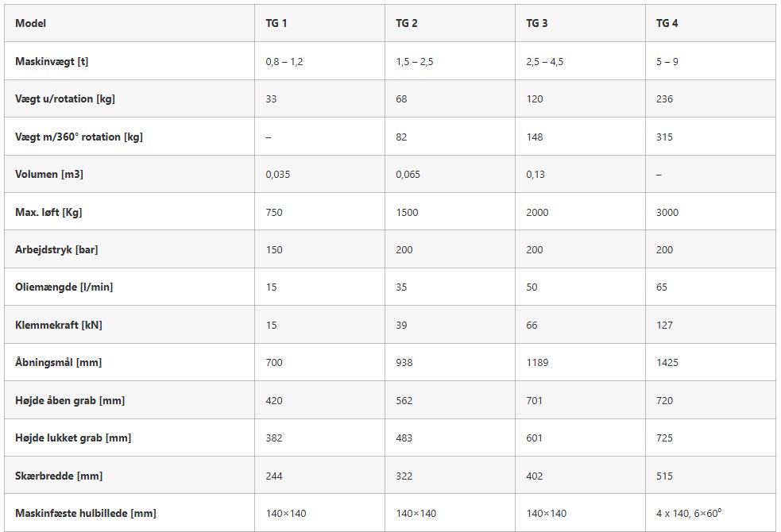Select the 315 rotation weight cell
Screen dimensions: 781x532
pos(665,137)
